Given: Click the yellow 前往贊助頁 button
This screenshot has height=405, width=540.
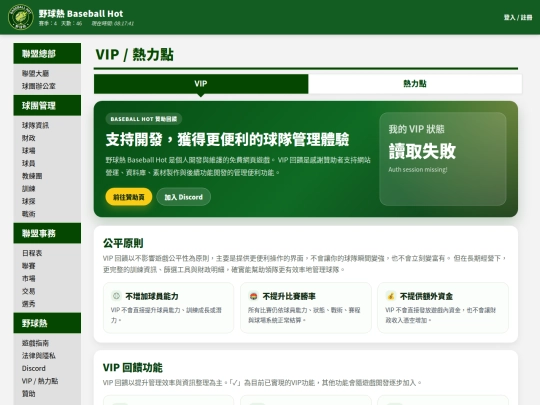Looking at the screenshot, I should coord(129,197).
